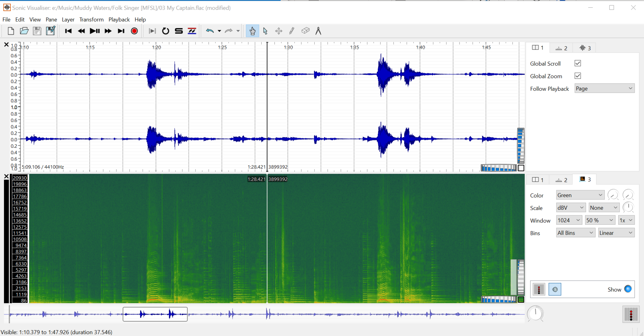Screen dimensions: 644x336
Task: Close the waveform pane with the X
Action: [x=6, y=45]
